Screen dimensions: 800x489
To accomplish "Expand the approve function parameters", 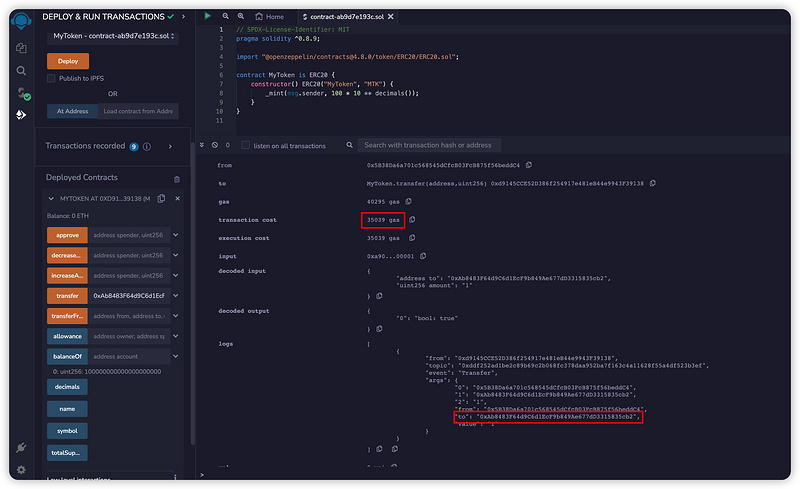I will click(x=176, y=235).
